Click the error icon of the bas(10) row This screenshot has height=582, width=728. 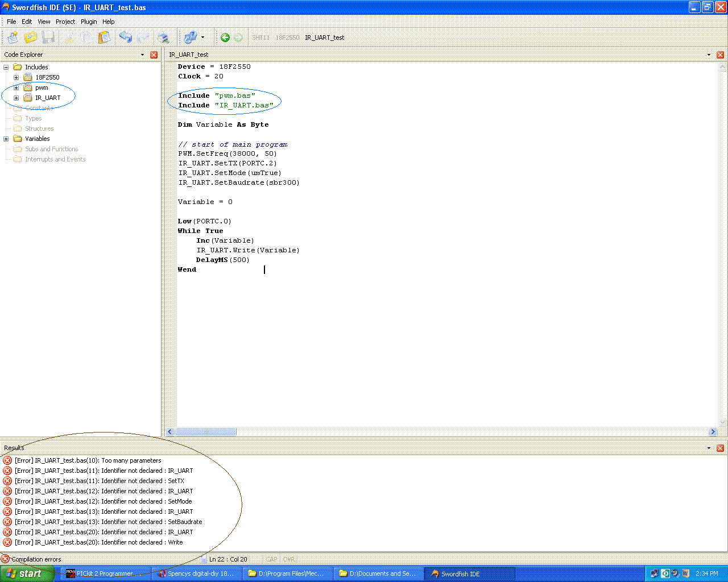[7, 460]
